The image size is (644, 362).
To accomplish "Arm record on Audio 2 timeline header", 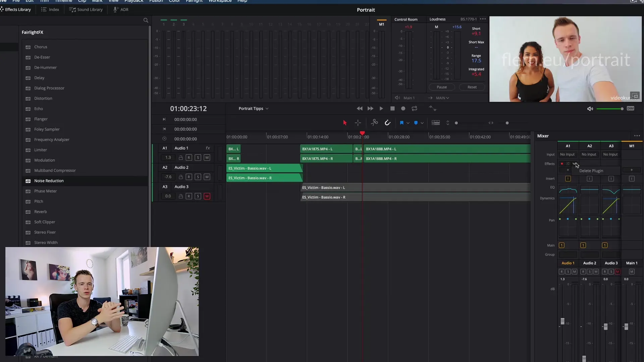I will (x=189, y=177).
